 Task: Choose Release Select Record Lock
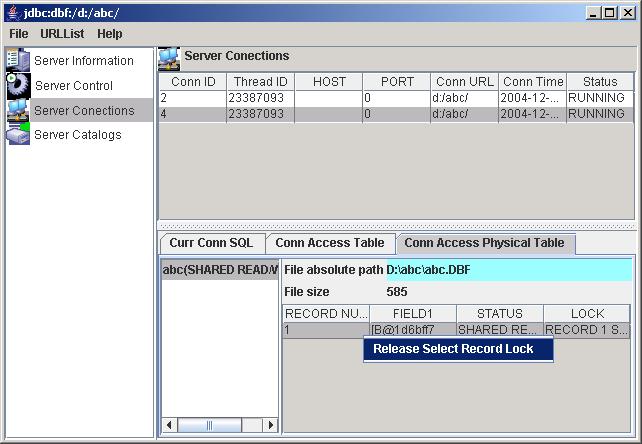point(453,349)
